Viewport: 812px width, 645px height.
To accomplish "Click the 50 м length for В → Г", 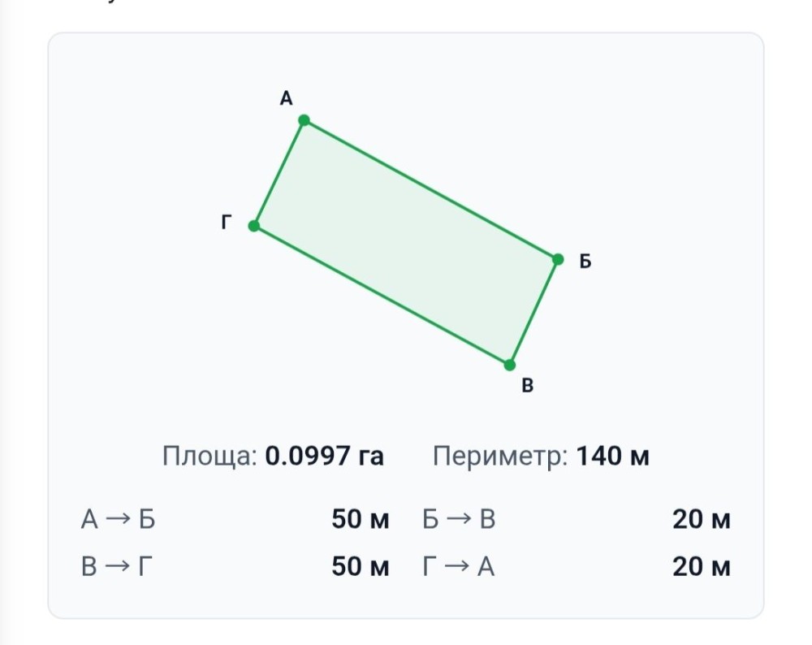I will point(361,566).
